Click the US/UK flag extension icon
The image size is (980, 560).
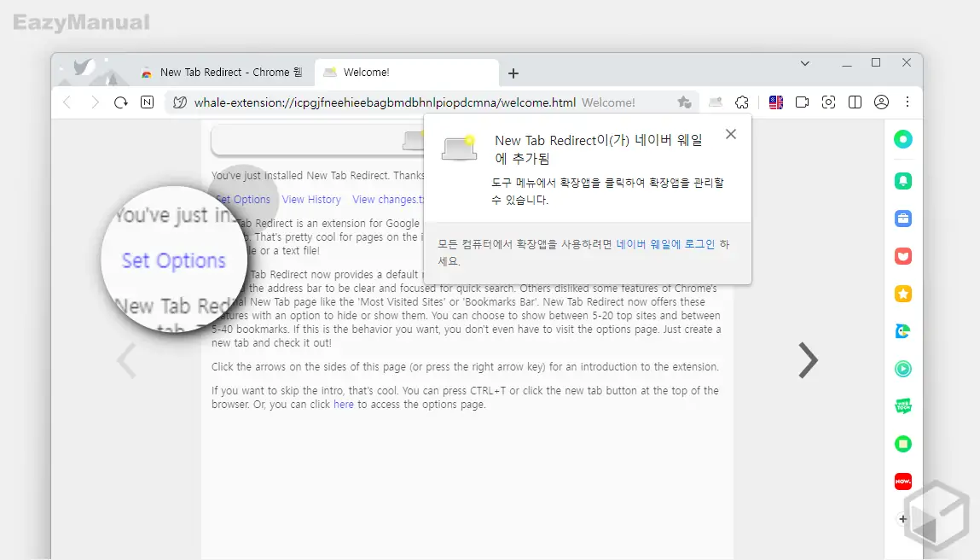(775, 102)
